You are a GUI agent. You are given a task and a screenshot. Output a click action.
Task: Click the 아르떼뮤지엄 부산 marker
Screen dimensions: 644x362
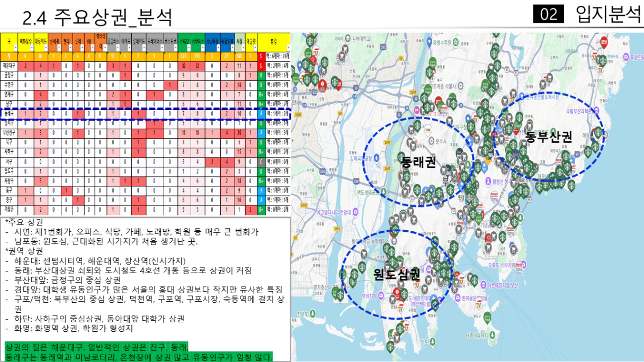483,285
